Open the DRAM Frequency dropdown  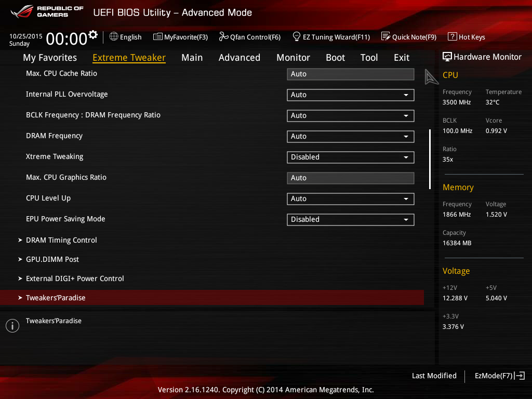point(350,137)
